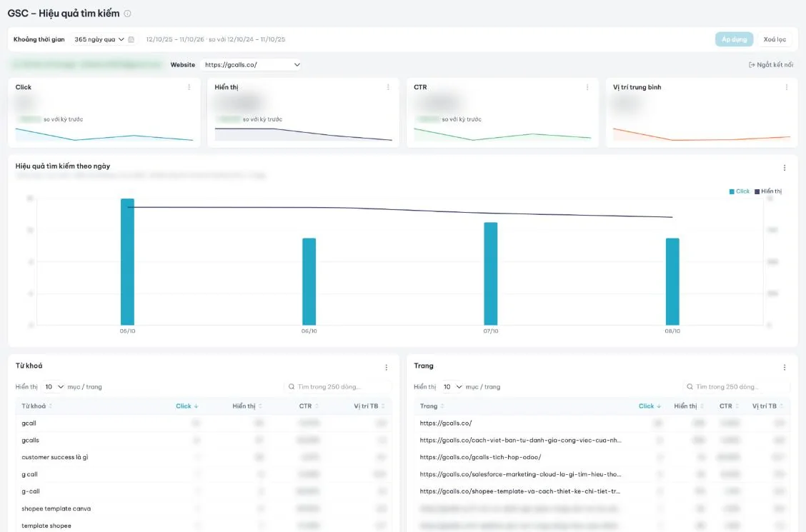Viewport: 806px width, 532px height.
Task: Click the 06/10 Click bar in chart
Action: click(x=309, y=281)
